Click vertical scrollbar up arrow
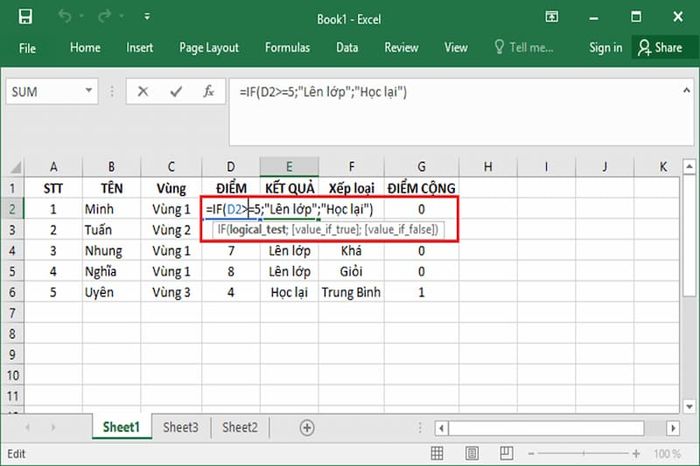 click(x=689, y=167)
